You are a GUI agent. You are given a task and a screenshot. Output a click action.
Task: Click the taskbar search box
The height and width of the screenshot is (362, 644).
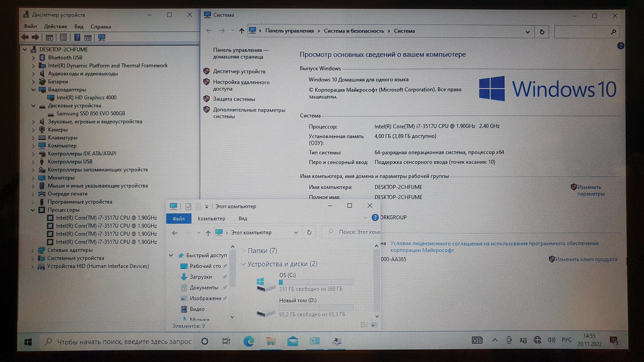119,342
